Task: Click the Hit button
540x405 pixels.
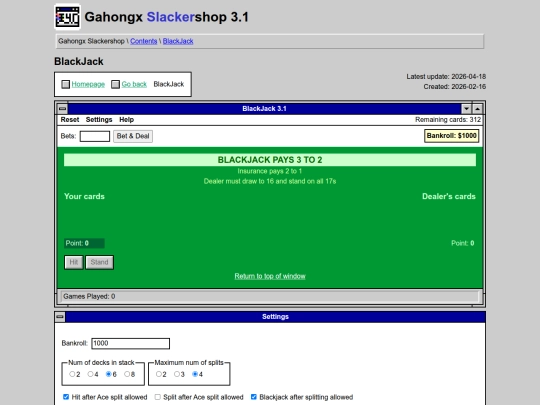Action: coord(74,262)
